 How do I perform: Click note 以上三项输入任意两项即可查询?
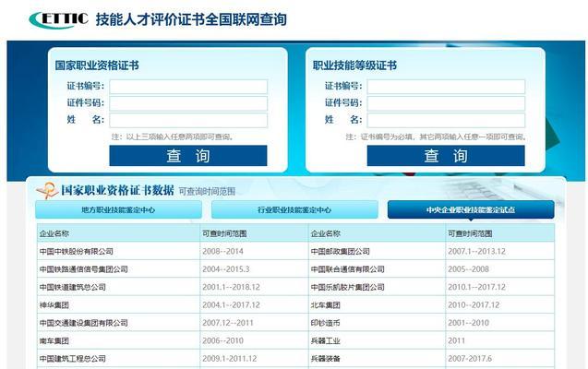click(x=173, y=137)
